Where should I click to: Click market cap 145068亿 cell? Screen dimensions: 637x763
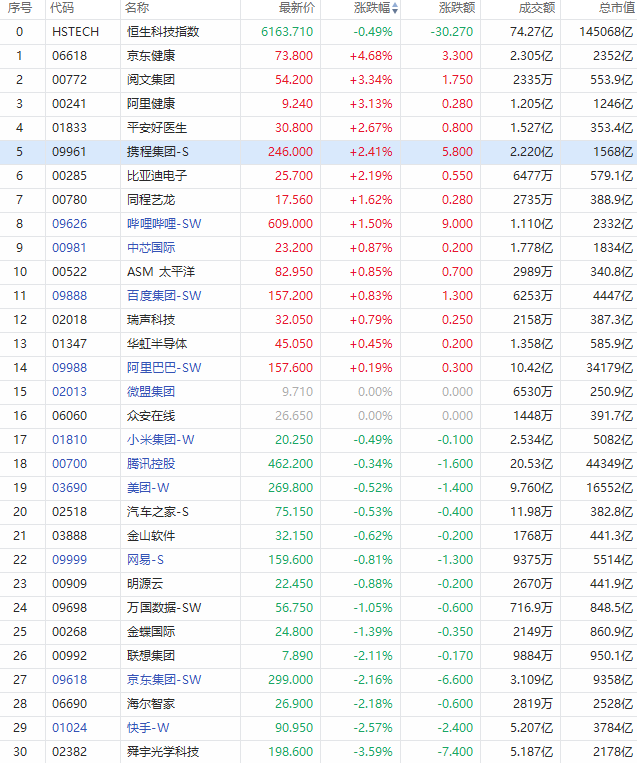(606, 32)
